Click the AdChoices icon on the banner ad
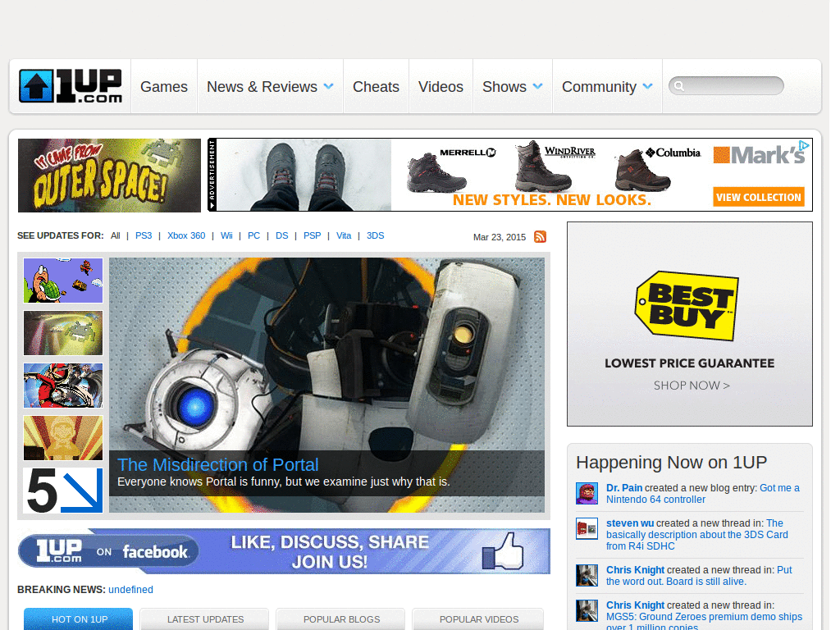Screen dimensions: 840x630 (804, 145)
